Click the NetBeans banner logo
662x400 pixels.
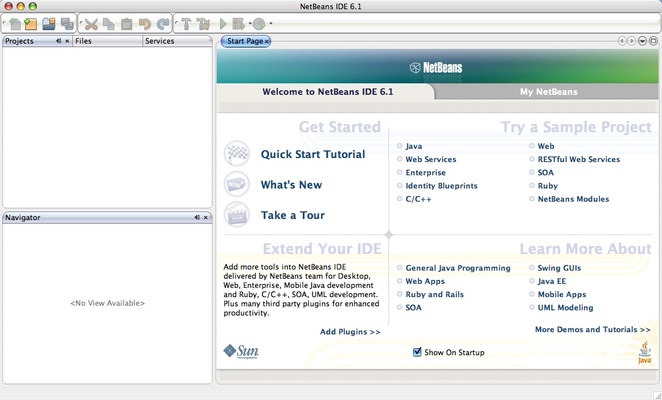(436, 68)
